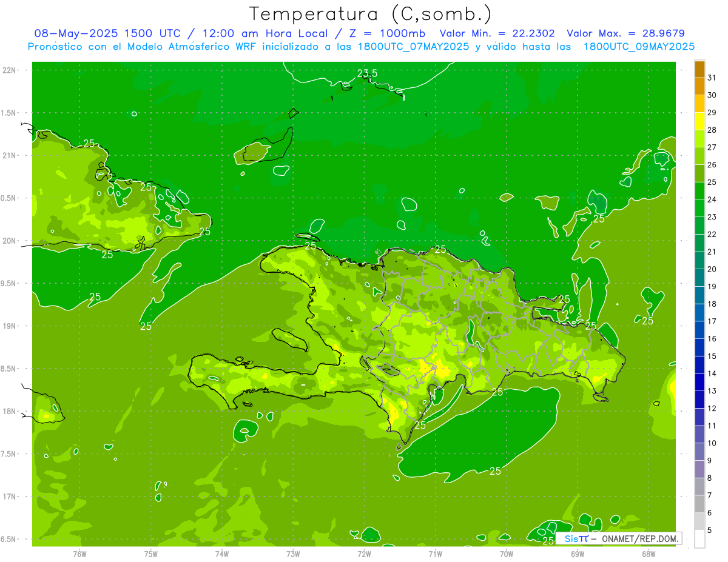The height and width of the screenshot is (562, 728).
Task: Click the 'SisTT - ONAMET/REP.DOM.' credit label
Action: tap(618, 538)
